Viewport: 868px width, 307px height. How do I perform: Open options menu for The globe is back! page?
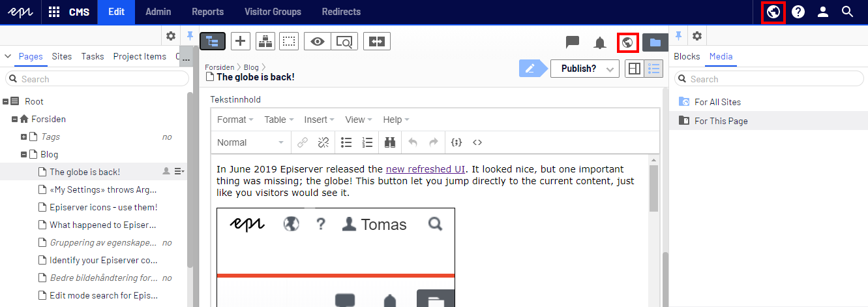click(179, 172)
